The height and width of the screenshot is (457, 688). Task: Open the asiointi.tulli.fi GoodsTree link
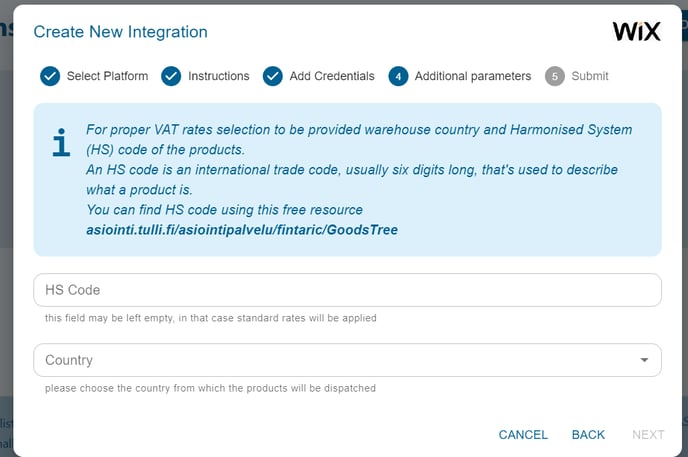(242, 230)
